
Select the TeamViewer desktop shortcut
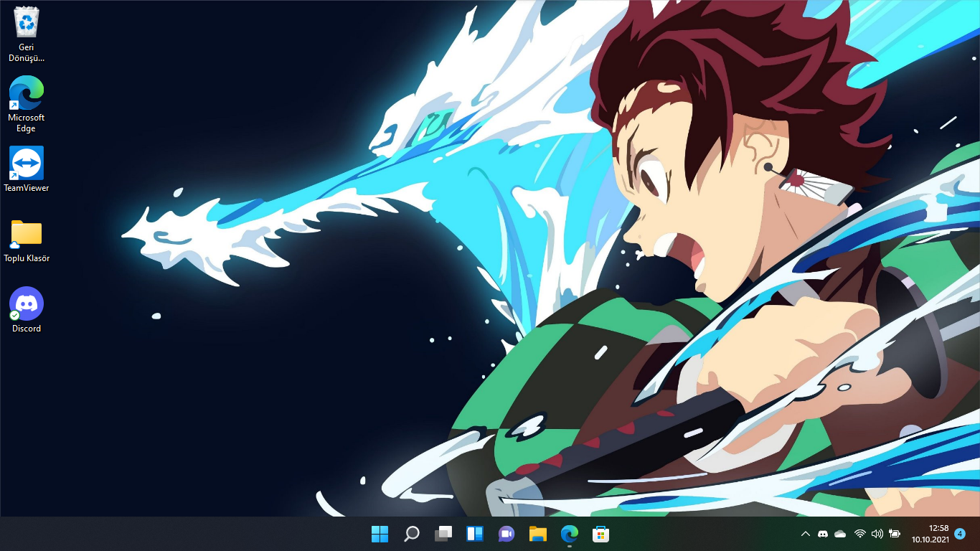tap(27, 169)
